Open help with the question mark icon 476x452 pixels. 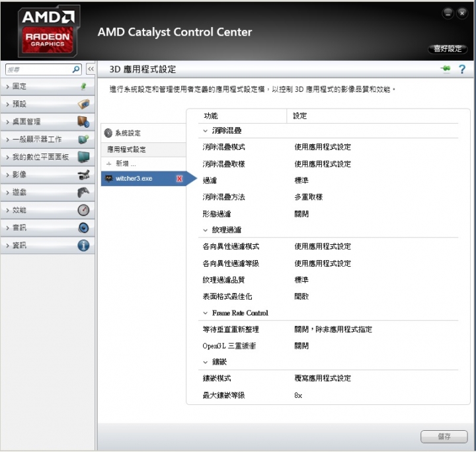[x=461, y=69]
